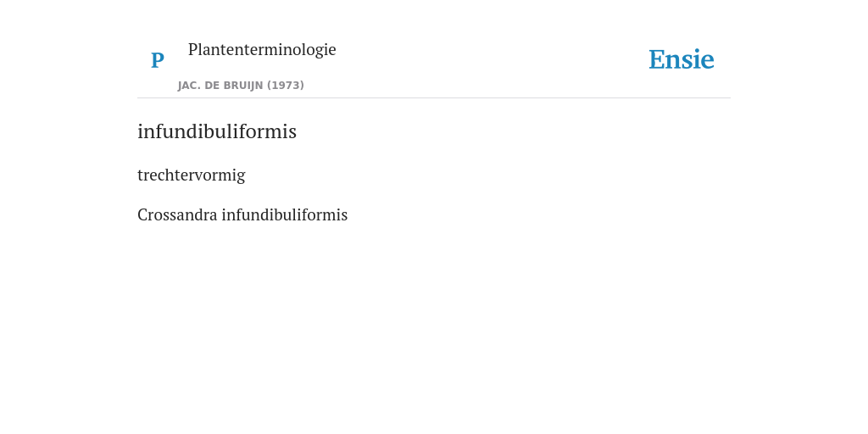Click the word Crossandra in example
Viewport: 868px width, 434px height.
[x=177, y=214]
